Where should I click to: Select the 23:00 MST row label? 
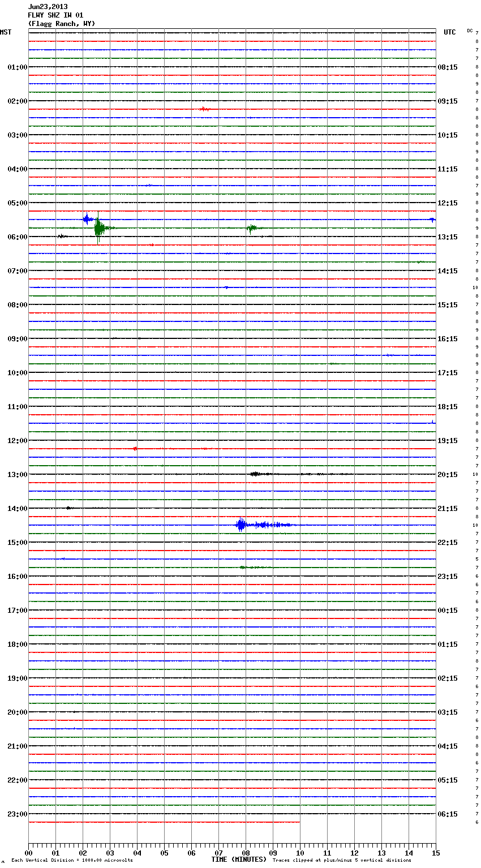(18, 814)
